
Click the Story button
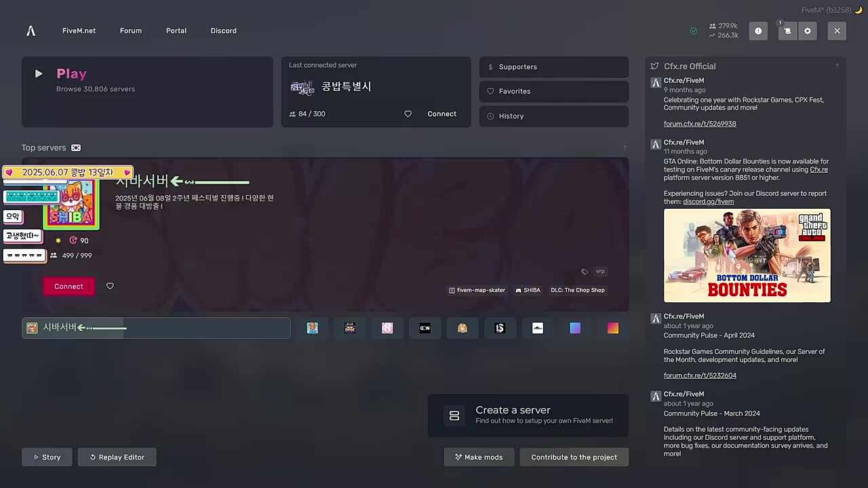(47, 457)
